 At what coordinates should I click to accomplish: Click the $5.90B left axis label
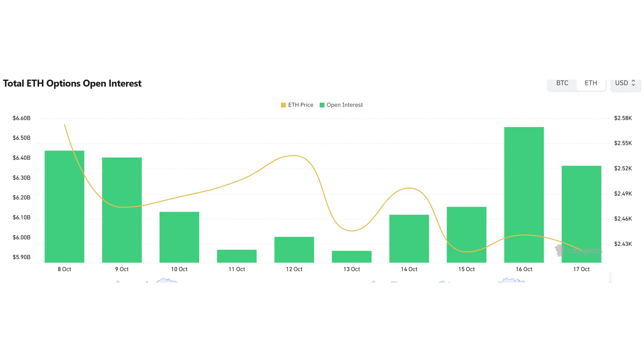22,257
